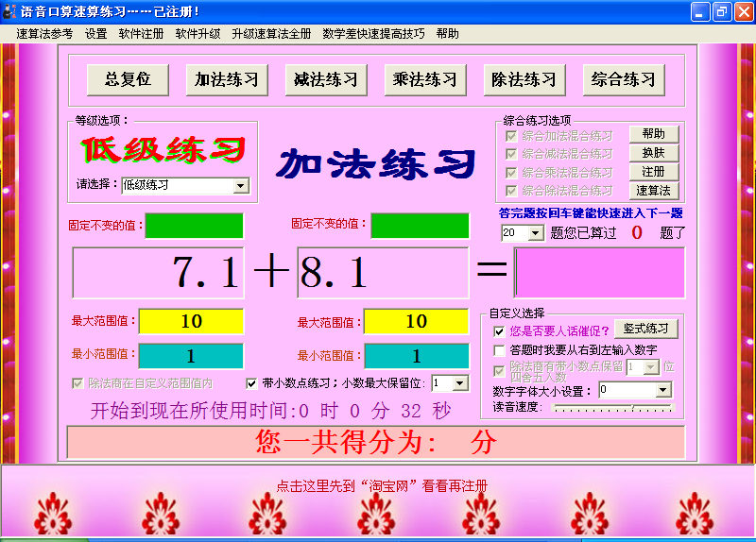Click the right green fixed-value field
756x542 pixels.
click(420, 226)
